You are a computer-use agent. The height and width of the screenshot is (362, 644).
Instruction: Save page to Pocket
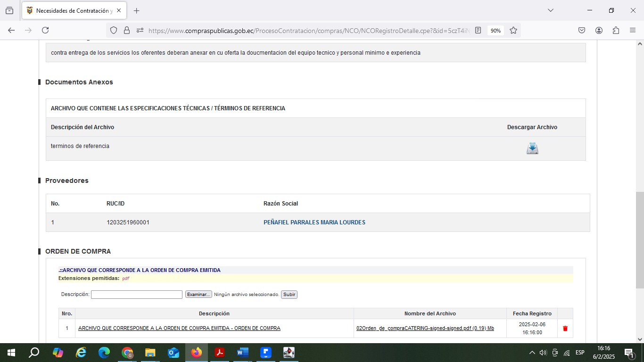pos(582,30)
